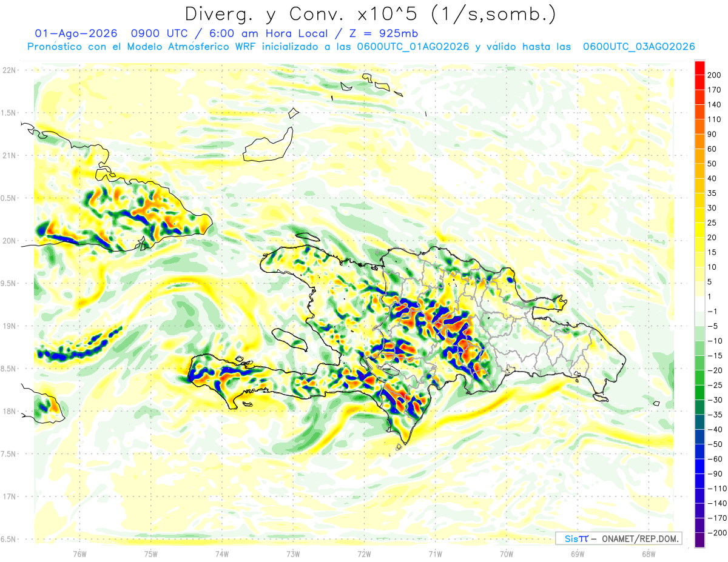Click the '9.5N' latitude label

9,283
